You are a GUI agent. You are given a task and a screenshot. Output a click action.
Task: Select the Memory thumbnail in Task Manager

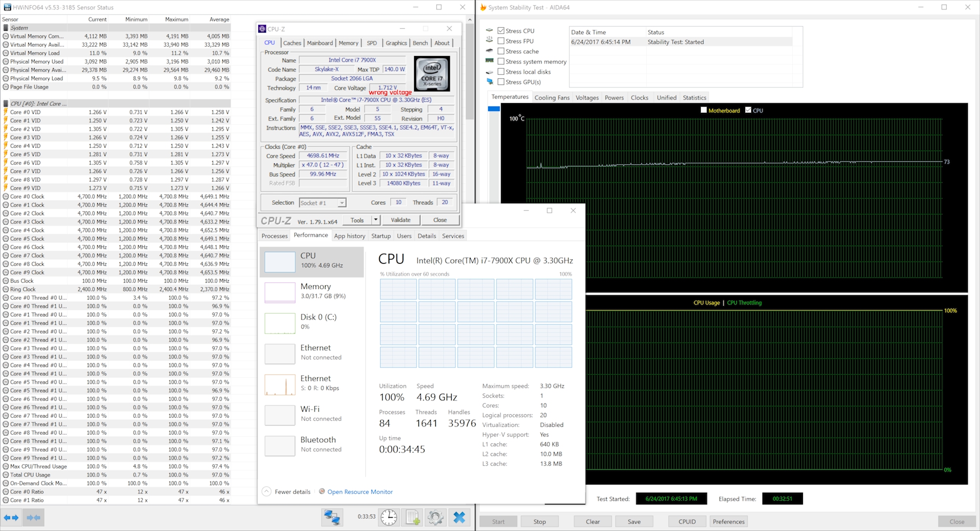[280, 293]
